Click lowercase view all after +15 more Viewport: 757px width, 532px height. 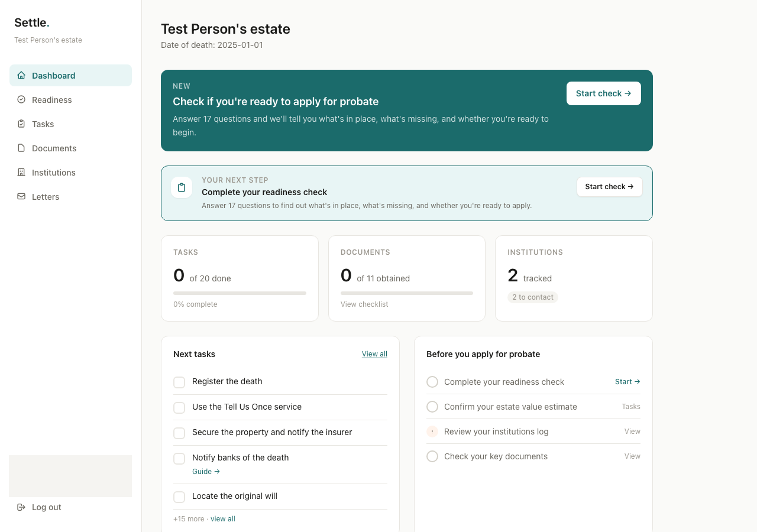coord(223,519)
